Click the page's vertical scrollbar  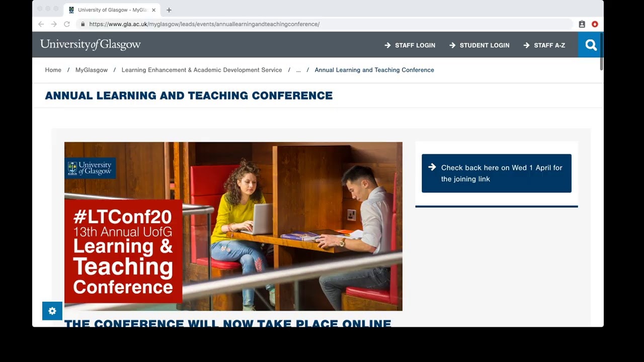tap(601, 51)
